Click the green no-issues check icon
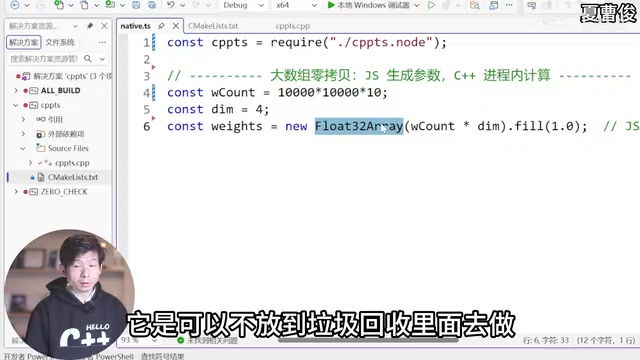Viewport: 640px width, 360px height. [180, 340]
